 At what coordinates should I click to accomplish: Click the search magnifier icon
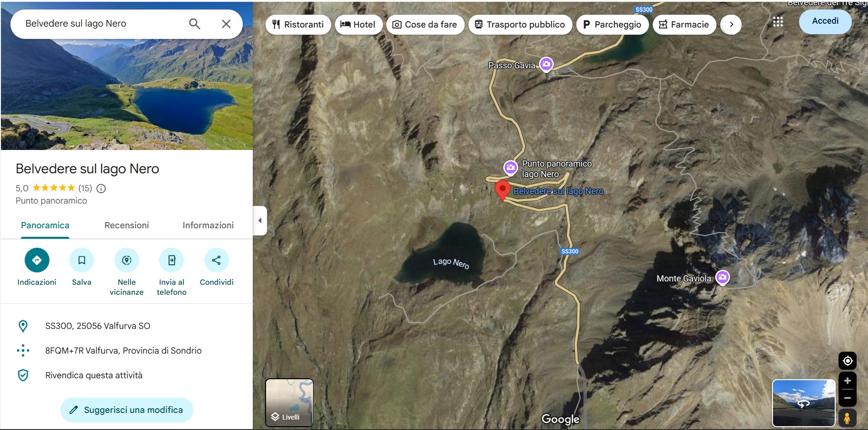pos(194,24)
